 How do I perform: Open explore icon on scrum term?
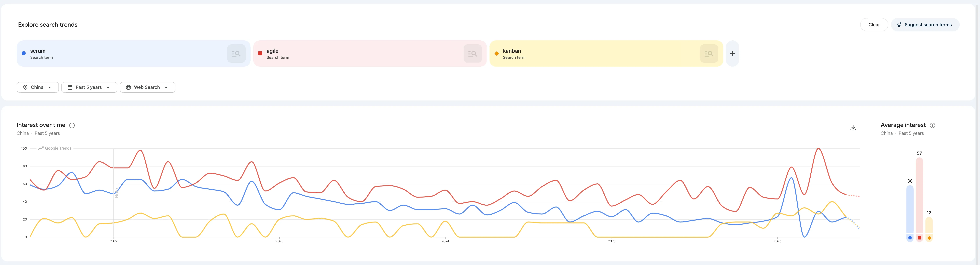(x=236, y=54)
